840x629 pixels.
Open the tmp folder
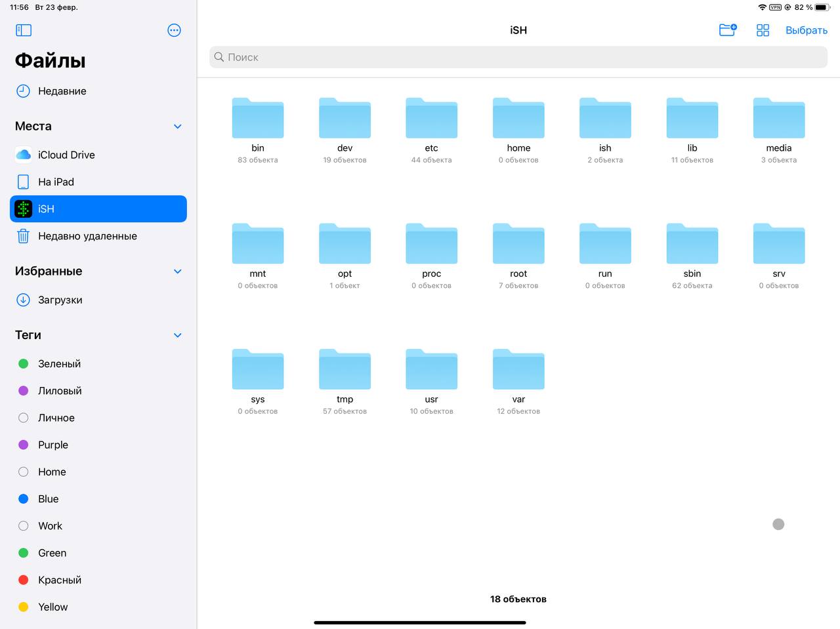tap(345, 369)
